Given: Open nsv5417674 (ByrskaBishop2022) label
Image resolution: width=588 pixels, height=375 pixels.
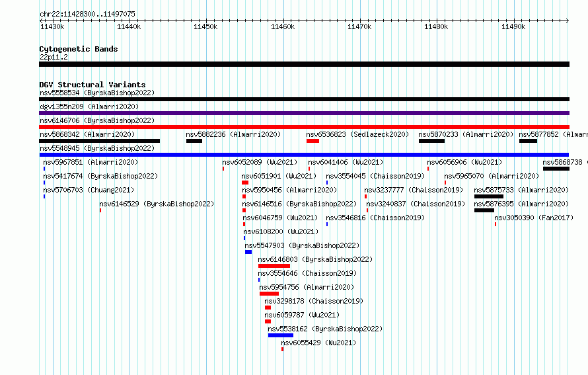Looking at the screenshot, I should tap(100, 176).
